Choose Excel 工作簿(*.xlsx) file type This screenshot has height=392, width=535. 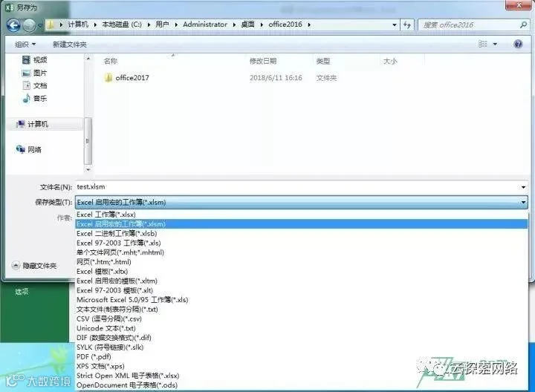click(x=301, y=215)
